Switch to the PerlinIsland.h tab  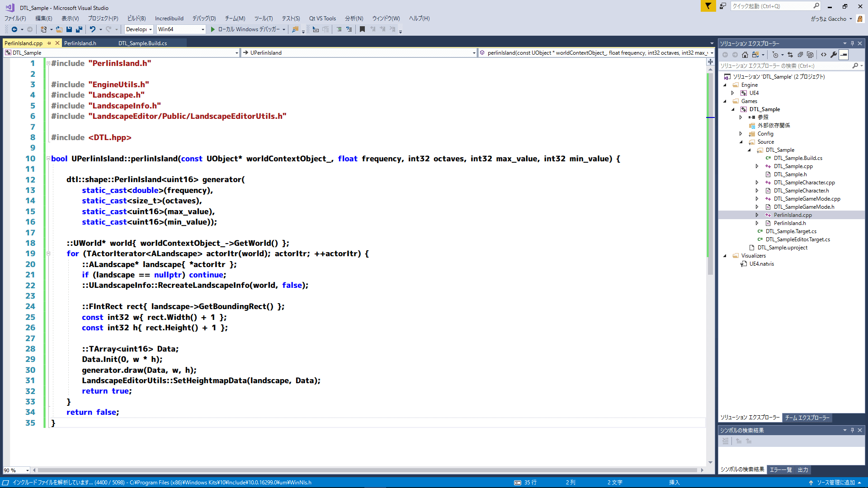(80, 43)
